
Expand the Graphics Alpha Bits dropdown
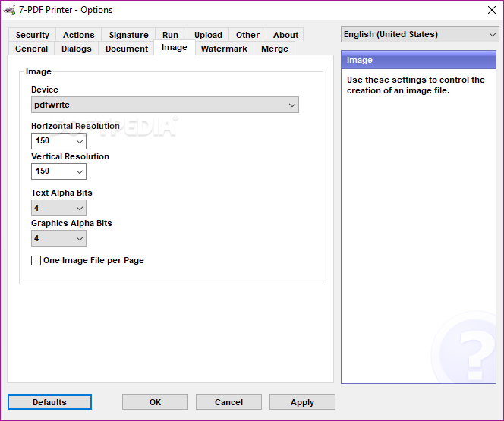[x=58, y=238]
